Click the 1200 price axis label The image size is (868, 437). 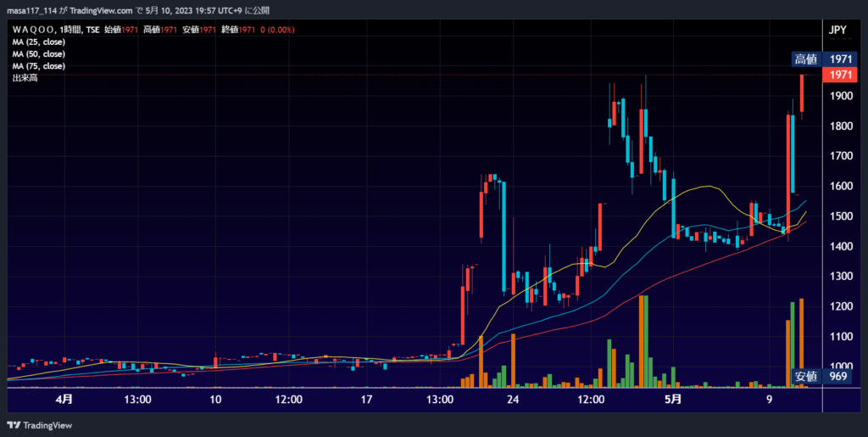point(840,306)
